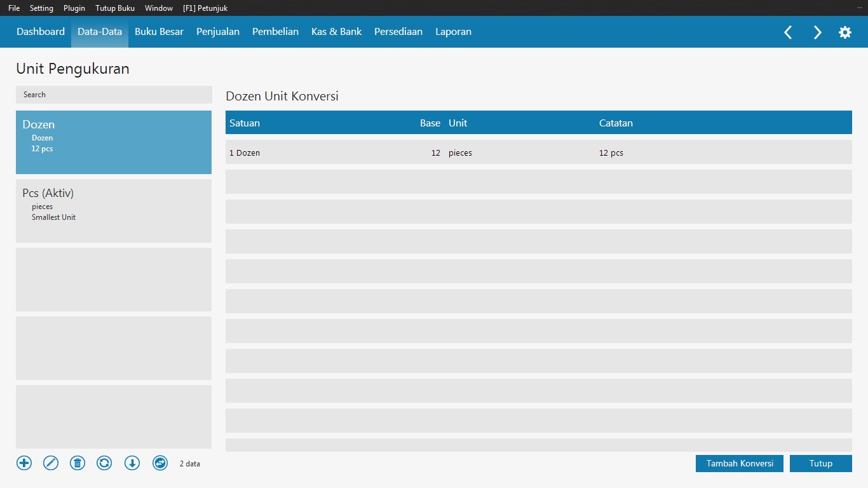Click the Unit column header
This screenshot has width=868, height=488.
coord(458,123)
